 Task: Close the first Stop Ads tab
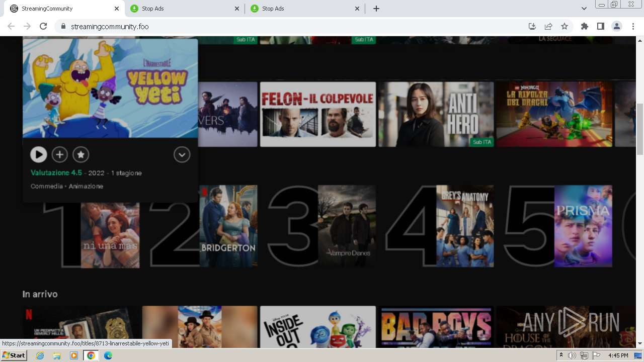pyautogui.click(x=237, y=9)
